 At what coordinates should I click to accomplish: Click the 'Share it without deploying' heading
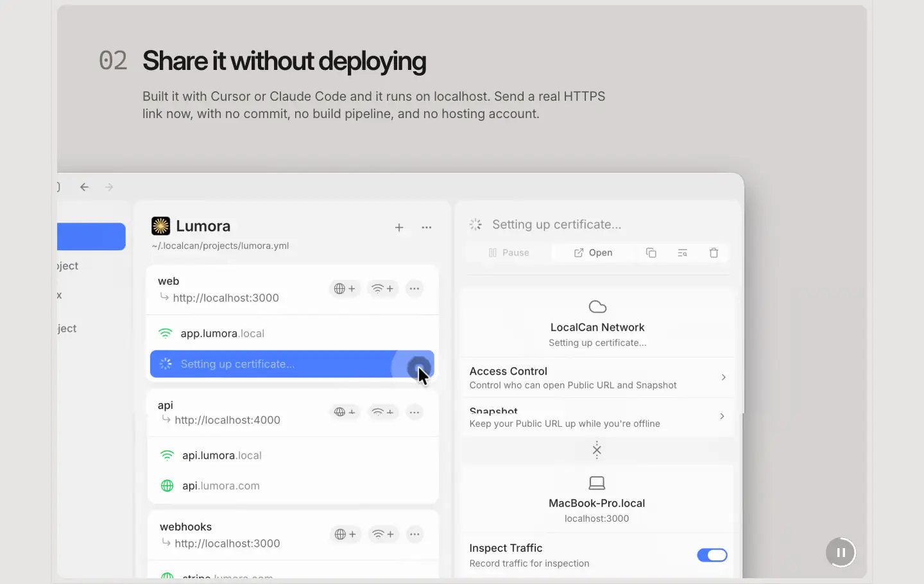point(284,61)
